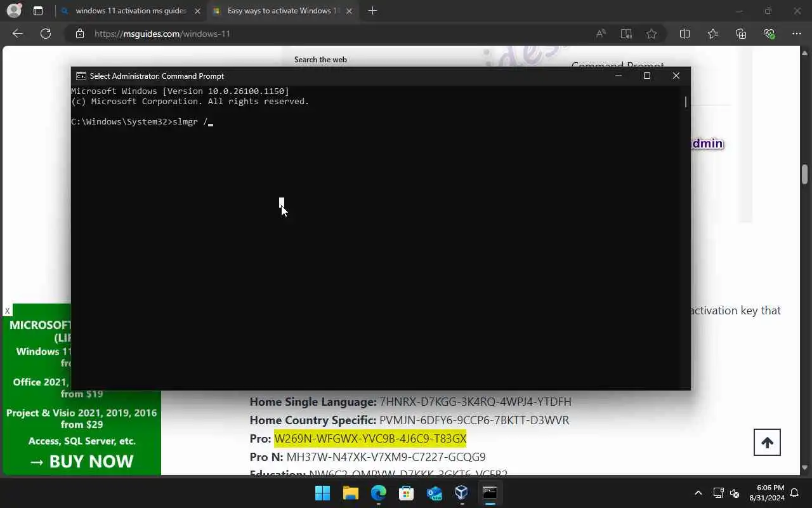Go back to previous page

click(18, 34)
